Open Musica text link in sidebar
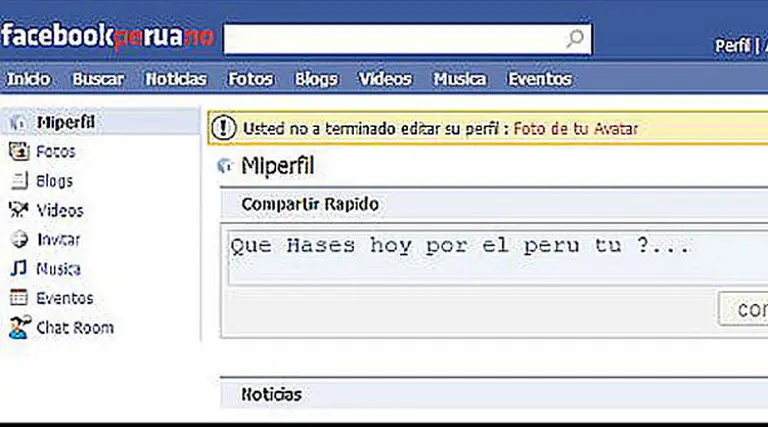Screen dimensions: 768x427 point(58,268)
